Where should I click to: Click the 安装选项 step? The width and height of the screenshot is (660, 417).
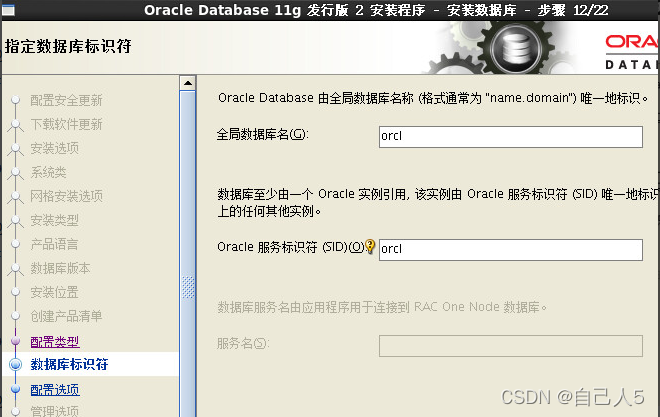click(55, 148)
